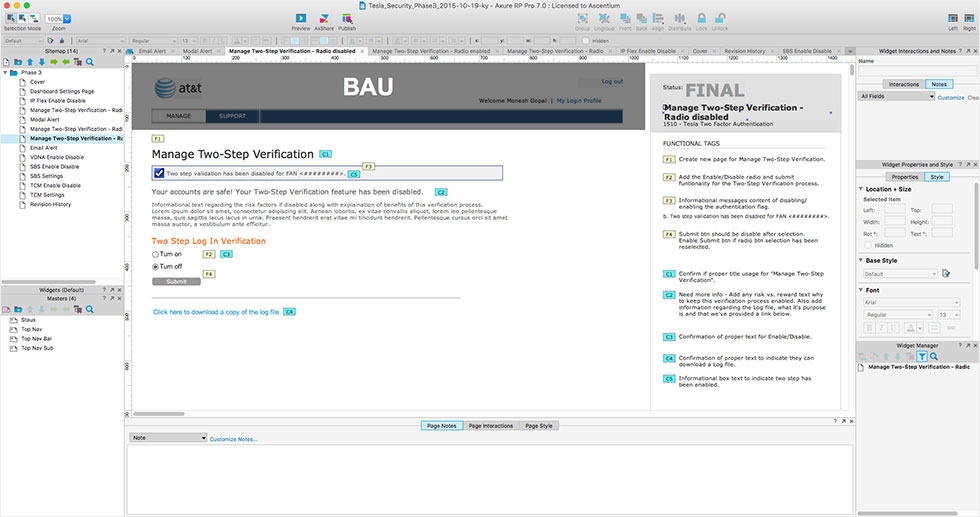Screen dimensions: 980x517
Task: Select Dashboard Settings Page in Sitemap
Action: tap(62, 91)
